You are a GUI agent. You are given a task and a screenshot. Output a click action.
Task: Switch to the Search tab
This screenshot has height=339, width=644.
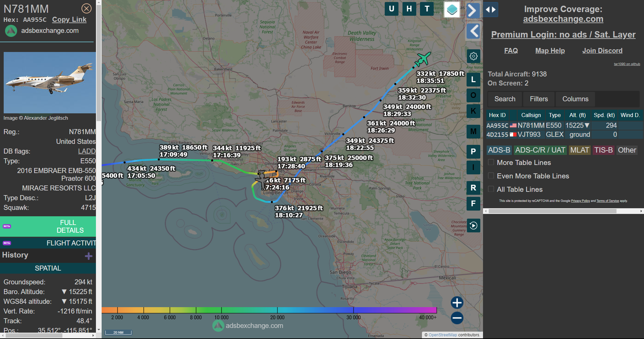pyautogui.click(x=505, y=99)
